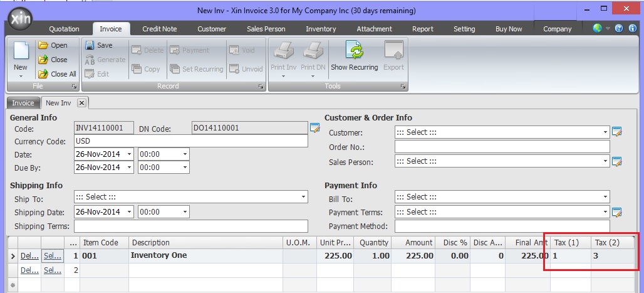This screenshot has width=644, height=293.
Task: Click the Unvoid button
Action: pyautogui.click(x=246, y=69)
